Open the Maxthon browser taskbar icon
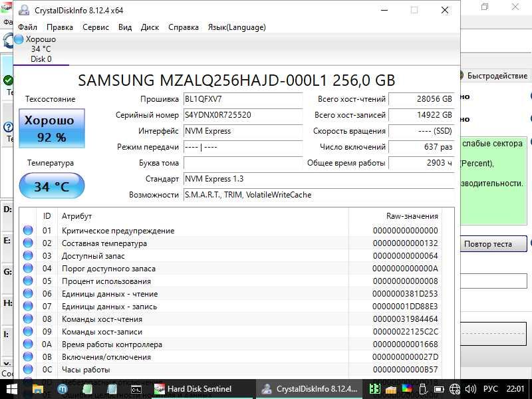This screenshot has width=532, height=399. [63, 389]
